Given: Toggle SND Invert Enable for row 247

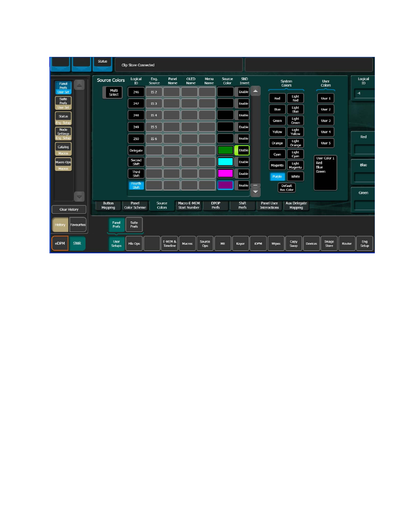Looking at the screenshot, I should [243, 103].
